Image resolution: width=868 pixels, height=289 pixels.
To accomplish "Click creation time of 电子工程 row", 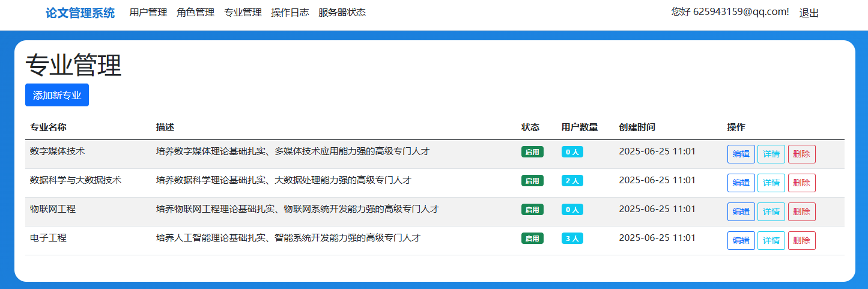I will (x=657, y=238).
